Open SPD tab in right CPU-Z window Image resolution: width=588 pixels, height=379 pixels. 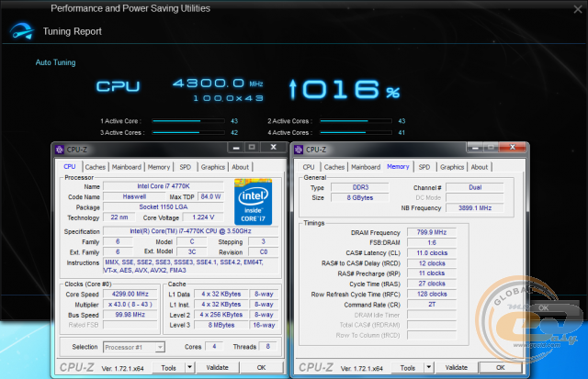(424, 167)
